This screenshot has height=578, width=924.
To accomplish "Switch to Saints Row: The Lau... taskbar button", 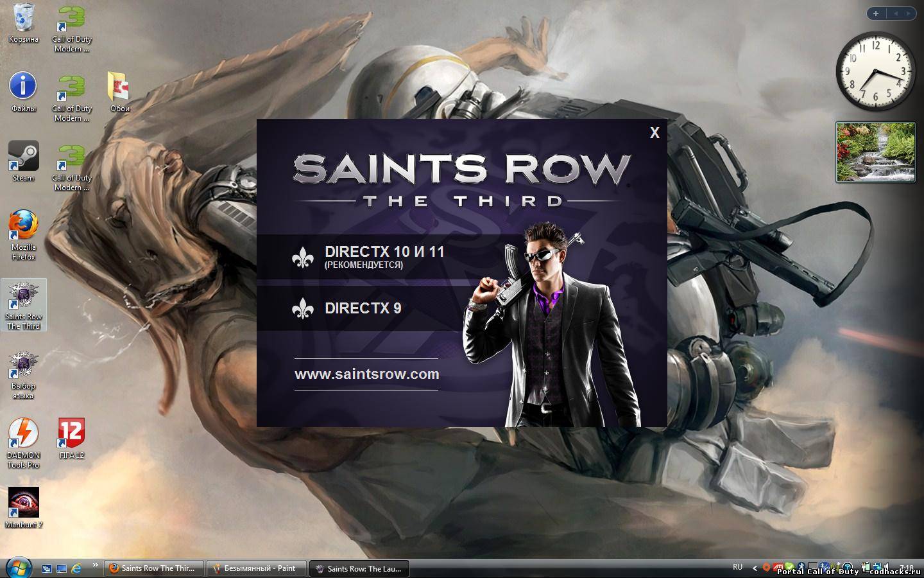I will [359, 568].
